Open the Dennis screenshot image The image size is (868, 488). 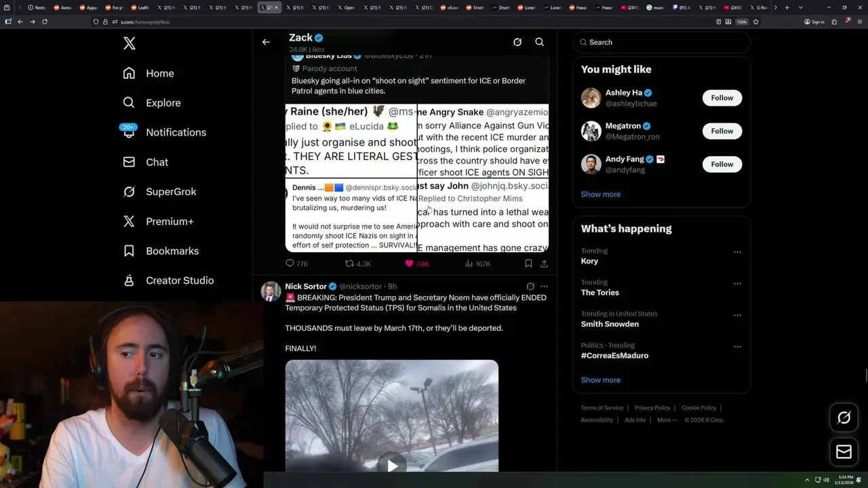click(351, 216)
